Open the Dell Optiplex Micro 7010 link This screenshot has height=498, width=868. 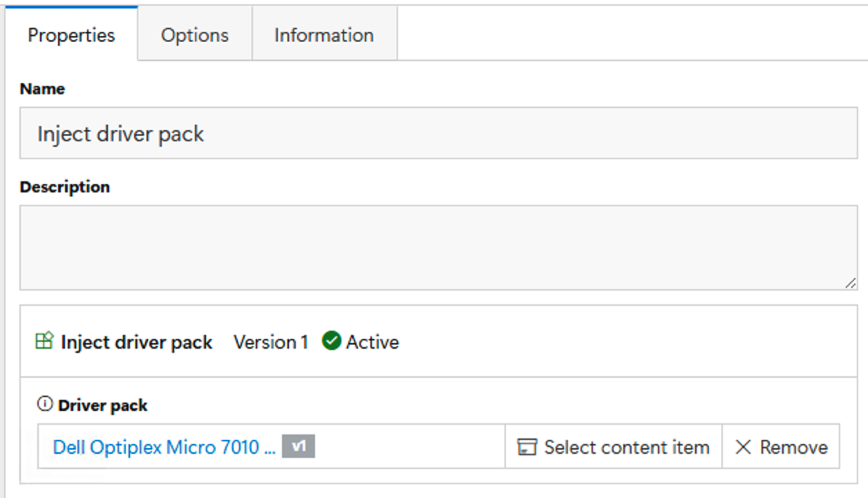coord(164,448)
